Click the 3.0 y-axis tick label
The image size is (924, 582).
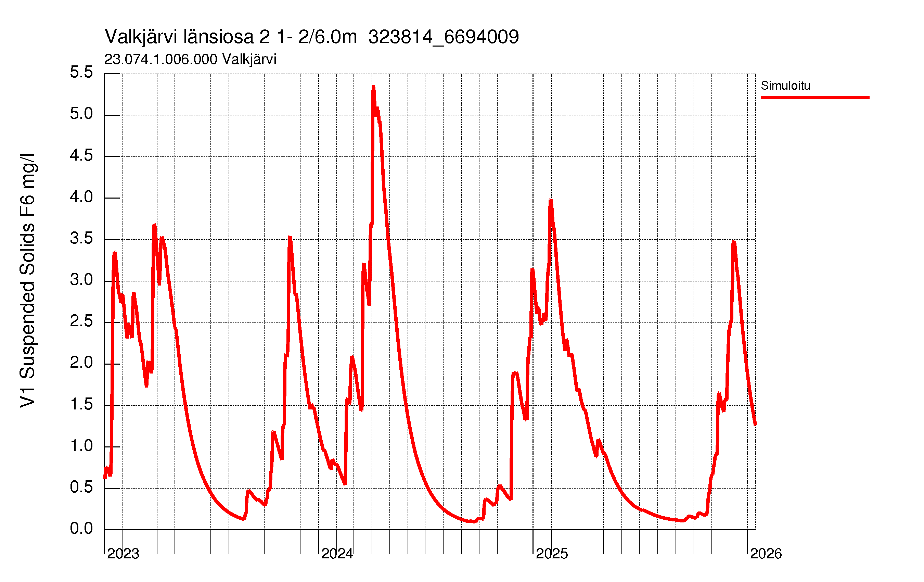click(81, 280)
